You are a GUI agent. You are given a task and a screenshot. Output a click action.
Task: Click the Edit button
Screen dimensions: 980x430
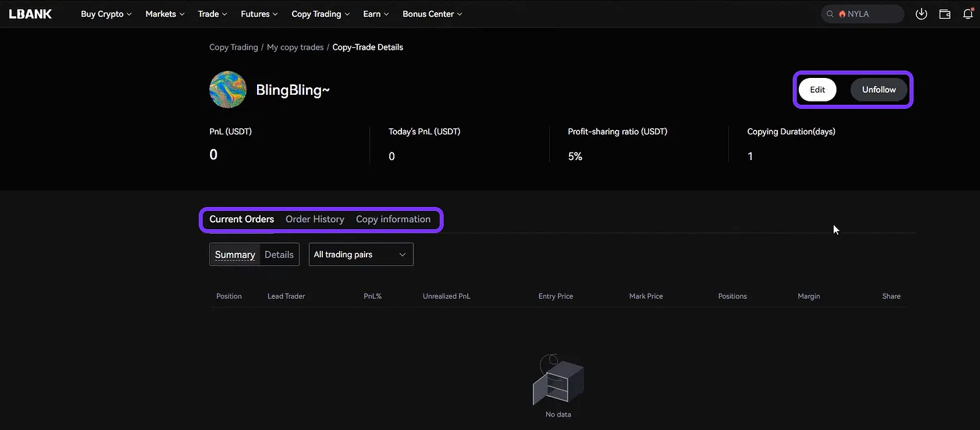pyautogui.click(x=818, y=89)
